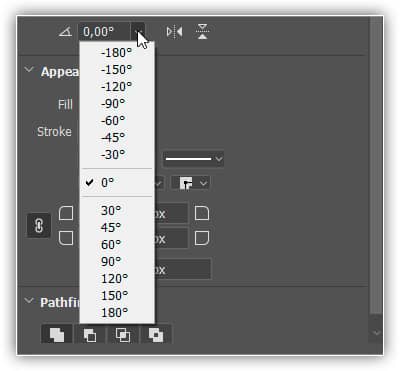Collapse the Pathfinder section

tap(29, 301)
